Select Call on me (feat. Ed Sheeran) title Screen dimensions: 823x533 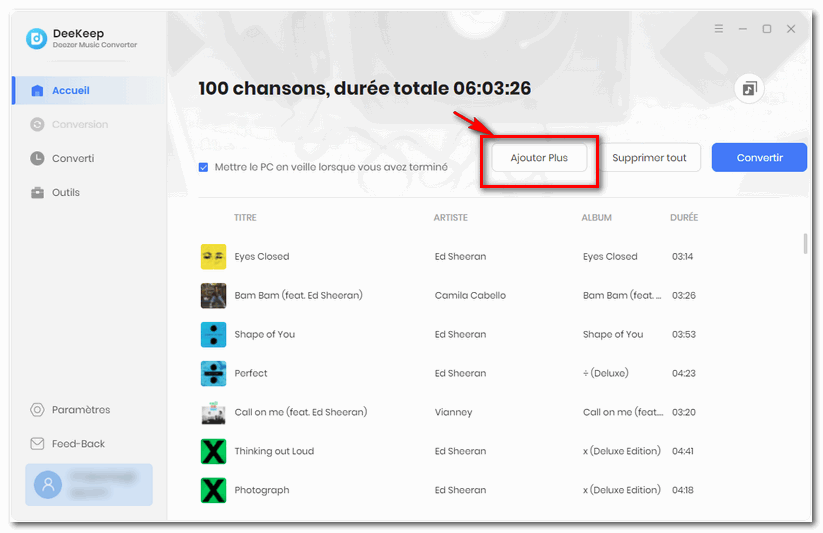coord(301,412)
